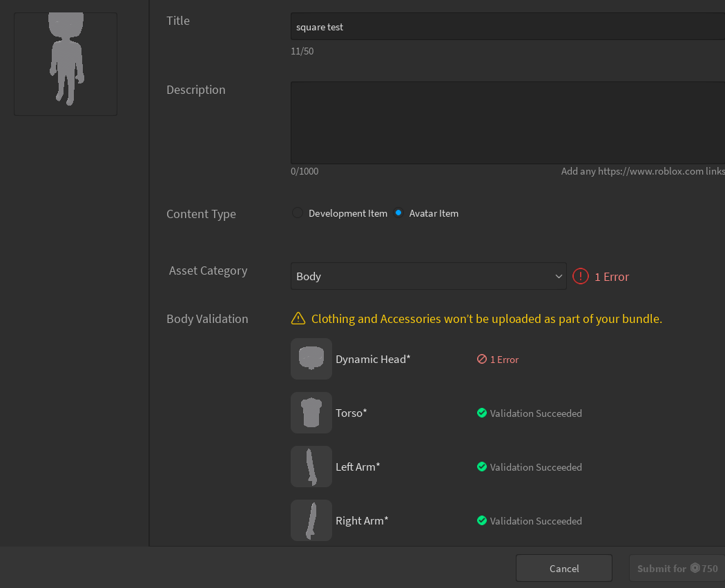Click the Left Arm part icon

coord(311,467)
